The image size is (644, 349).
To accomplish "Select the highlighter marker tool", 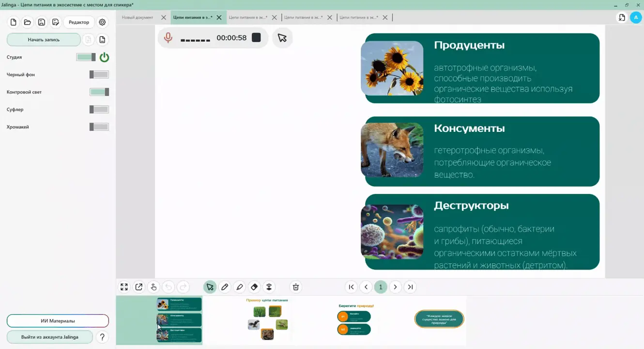I will tap(240, 287).
